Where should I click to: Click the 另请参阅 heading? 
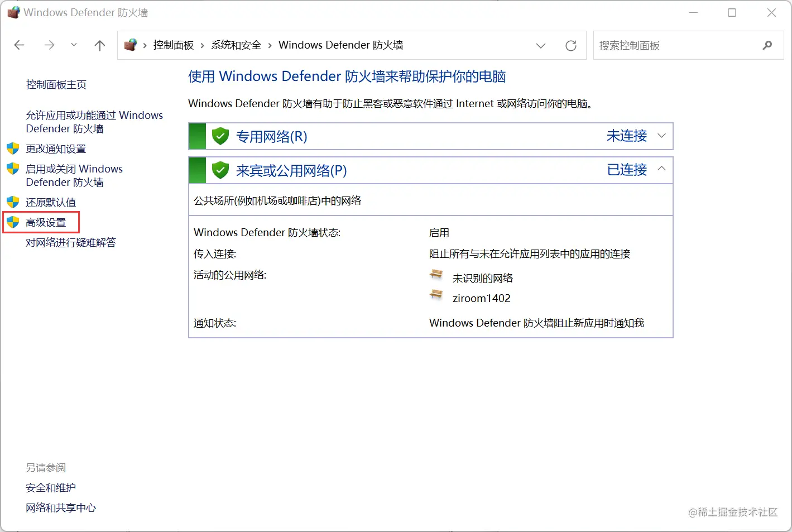coord(46,468)
